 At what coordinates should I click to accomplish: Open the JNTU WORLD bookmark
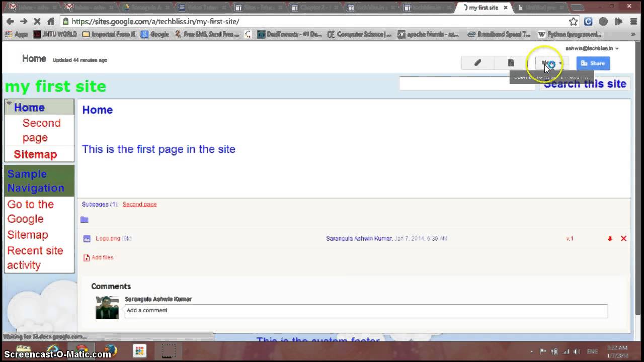pyautogui.click(x=55, y=34)
